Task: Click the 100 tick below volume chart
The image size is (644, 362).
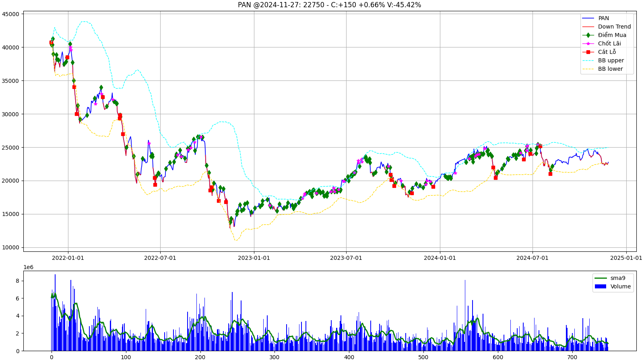Action: 126,357
